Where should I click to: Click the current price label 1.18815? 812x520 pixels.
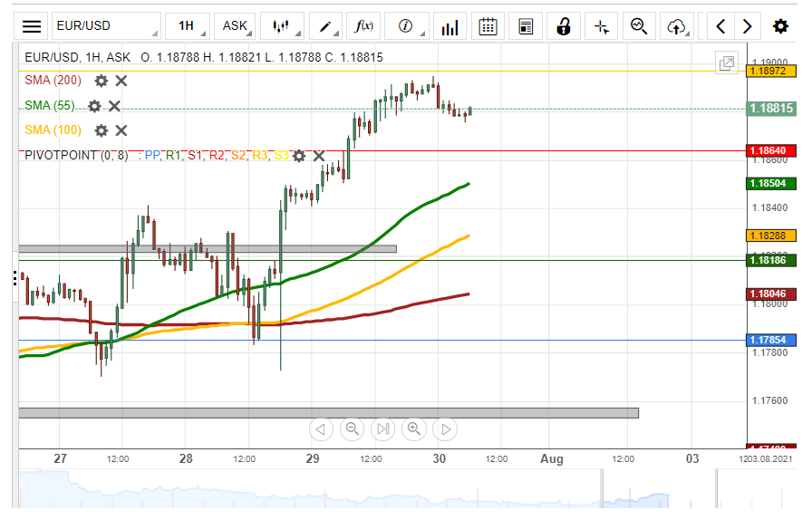click(x=770, y=108)
